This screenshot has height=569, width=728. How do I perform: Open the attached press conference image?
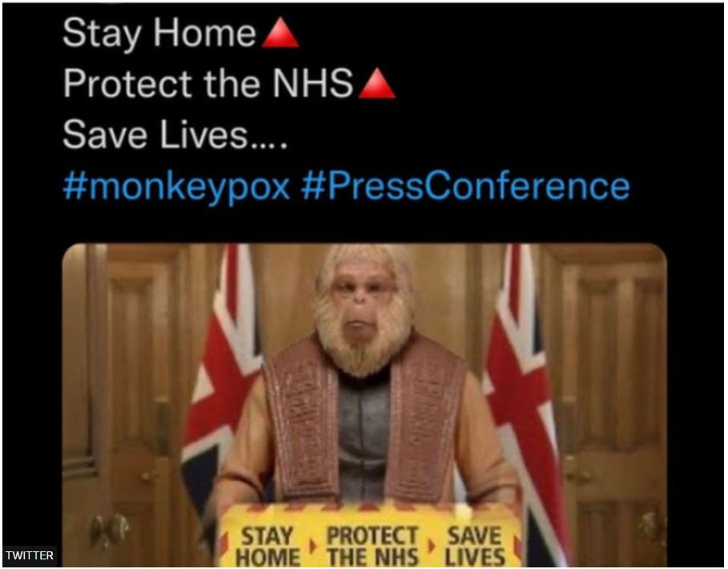pos(365,405)
